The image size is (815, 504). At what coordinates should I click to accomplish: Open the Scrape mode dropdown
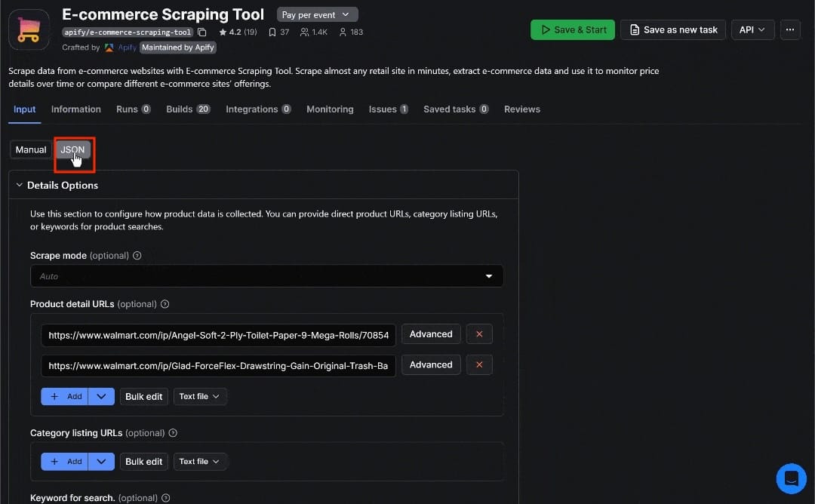click(488, 275)
